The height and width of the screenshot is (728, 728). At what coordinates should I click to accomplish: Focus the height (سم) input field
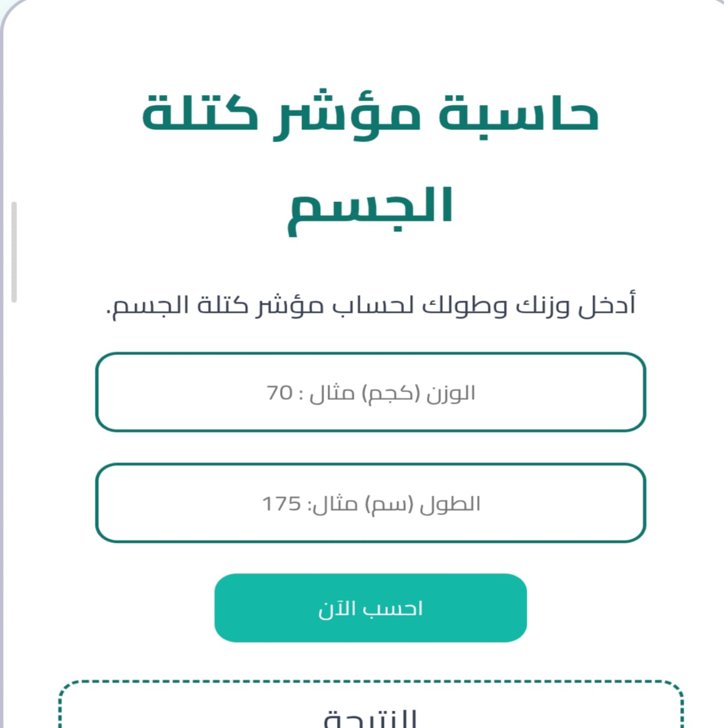[x=370, y=503]
